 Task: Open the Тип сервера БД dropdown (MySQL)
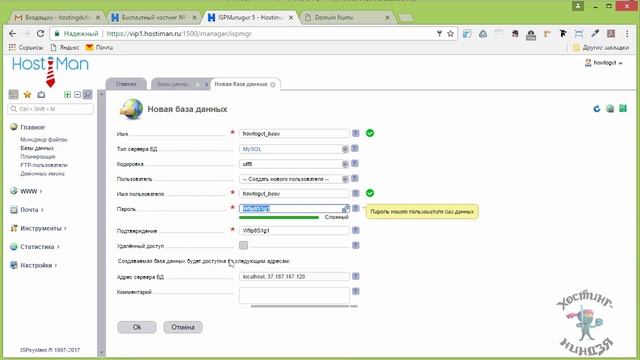293,149
